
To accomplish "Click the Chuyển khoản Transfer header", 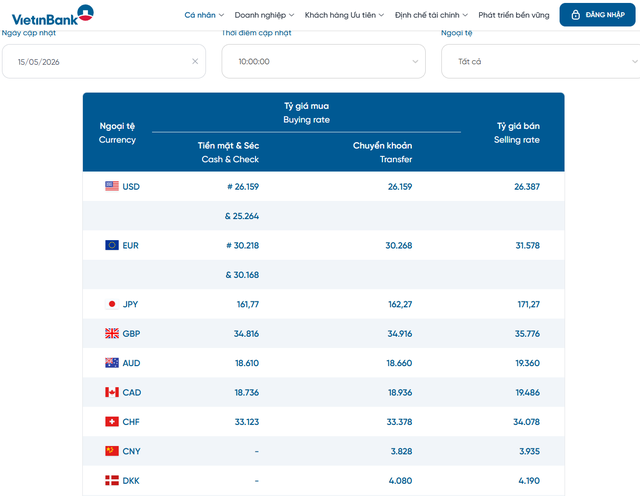I will [x=382, y=152].
